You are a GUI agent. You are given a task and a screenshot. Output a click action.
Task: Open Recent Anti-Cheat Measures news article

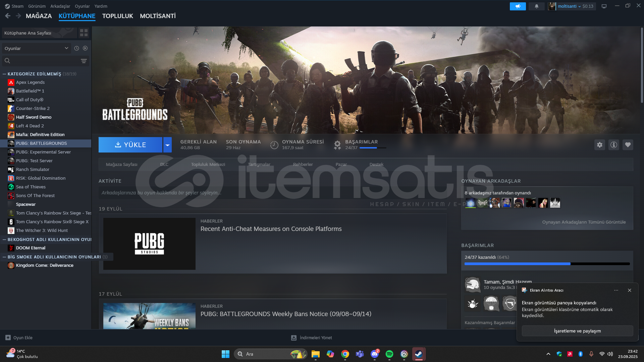coord(271,229)
